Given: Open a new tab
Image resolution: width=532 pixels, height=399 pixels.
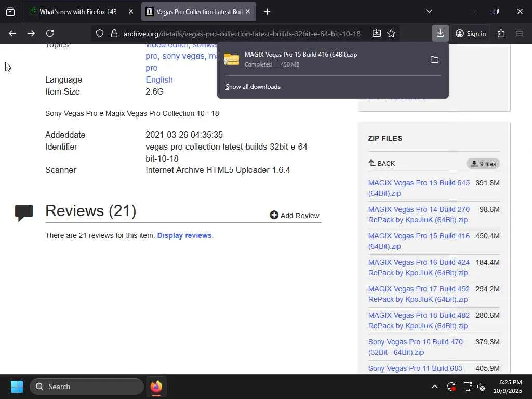Looking at the screenshot, I should coord(267,12).
